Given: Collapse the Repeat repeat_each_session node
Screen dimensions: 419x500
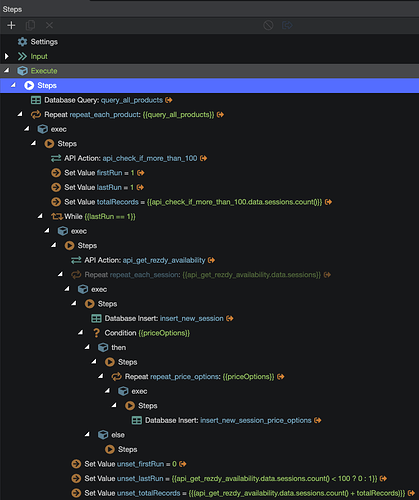Looking at the screenshot, I should (60, 274).
